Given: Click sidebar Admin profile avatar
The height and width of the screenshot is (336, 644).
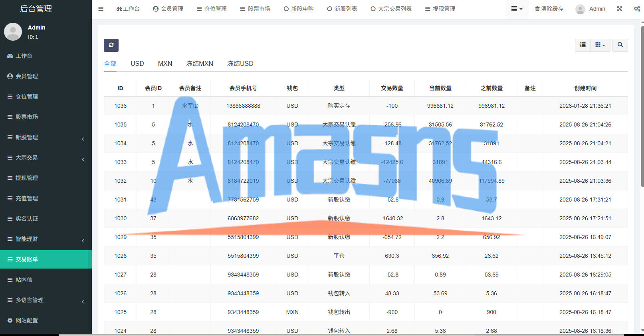Looking at the screenshot, I should click(x=13, y=32).
